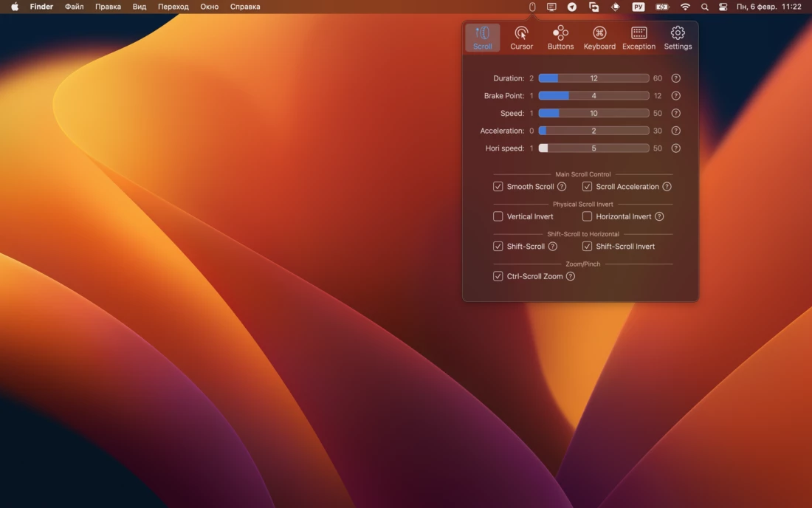This screenshot has width=812, height=508.
Task: Click the Acceleration slider bar
Action: click(x=593, y=131)
